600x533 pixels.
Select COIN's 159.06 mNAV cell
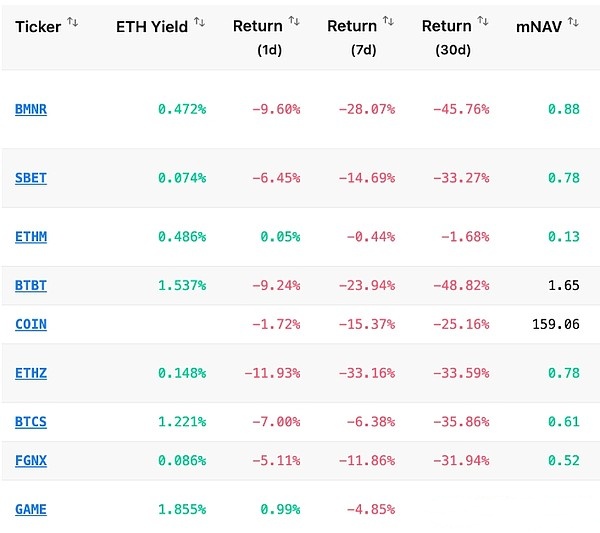557,325
